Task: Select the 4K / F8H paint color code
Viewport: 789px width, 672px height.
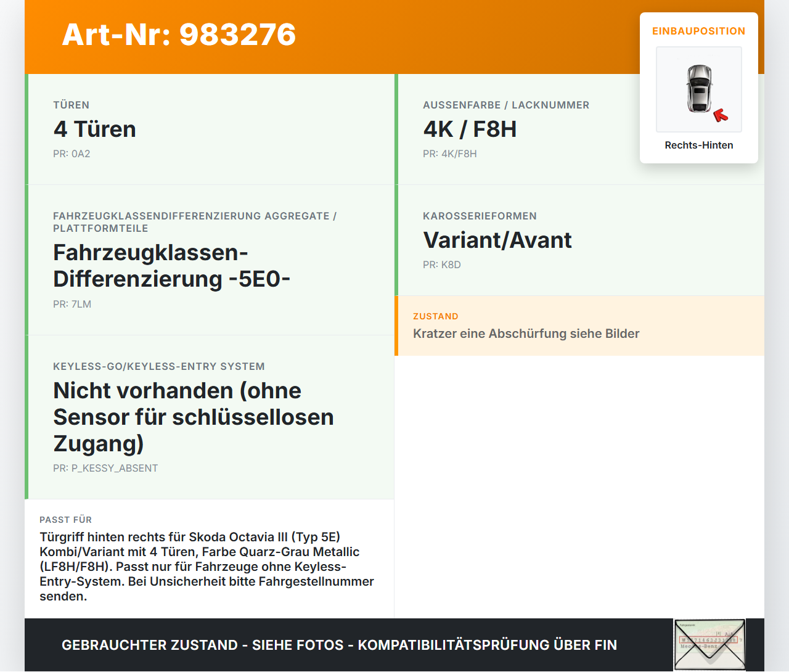Action: [x=470, y=129]
